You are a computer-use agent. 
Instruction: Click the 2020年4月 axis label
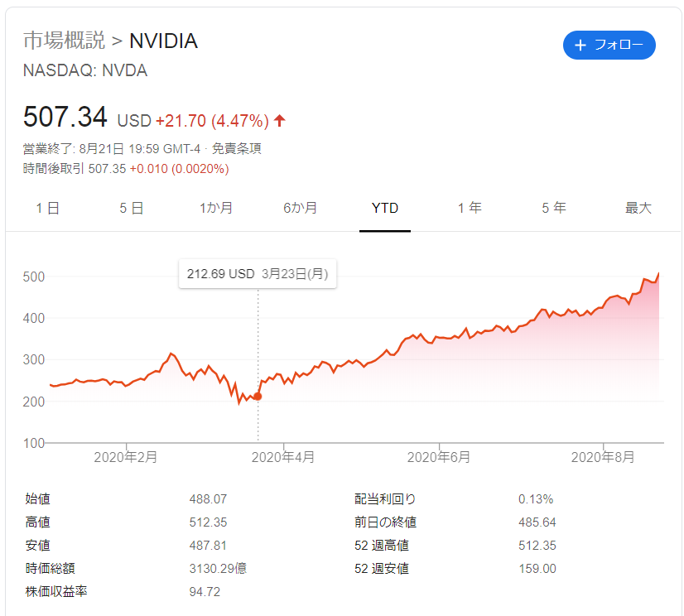pos(284,456)
